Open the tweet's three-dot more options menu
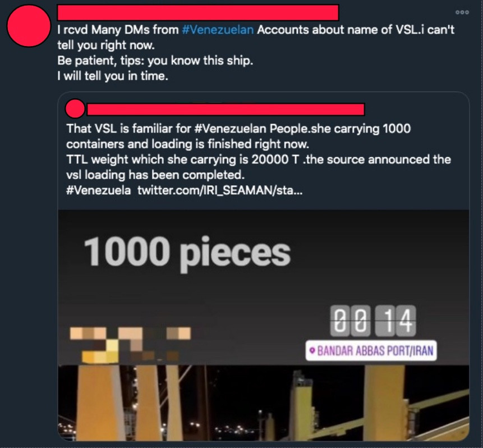Screen dimensions: 483x448 [x=462, y=12]
